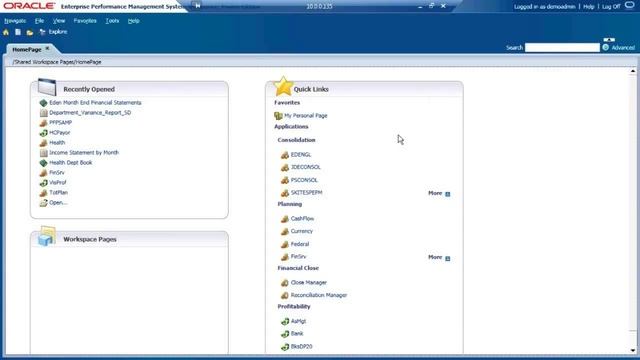Image resolution: width=640 pixels, height=360 pixels.
Task: Click the Eden Month End Financial Statements book icon
Action: 43,103
